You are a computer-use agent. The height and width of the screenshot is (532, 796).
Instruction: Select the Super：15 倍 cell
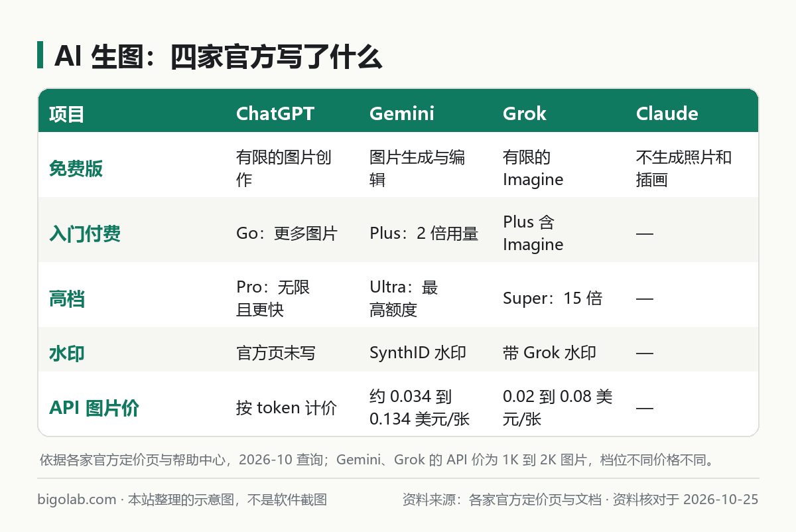pyautogui.click(x=553, y=299)
